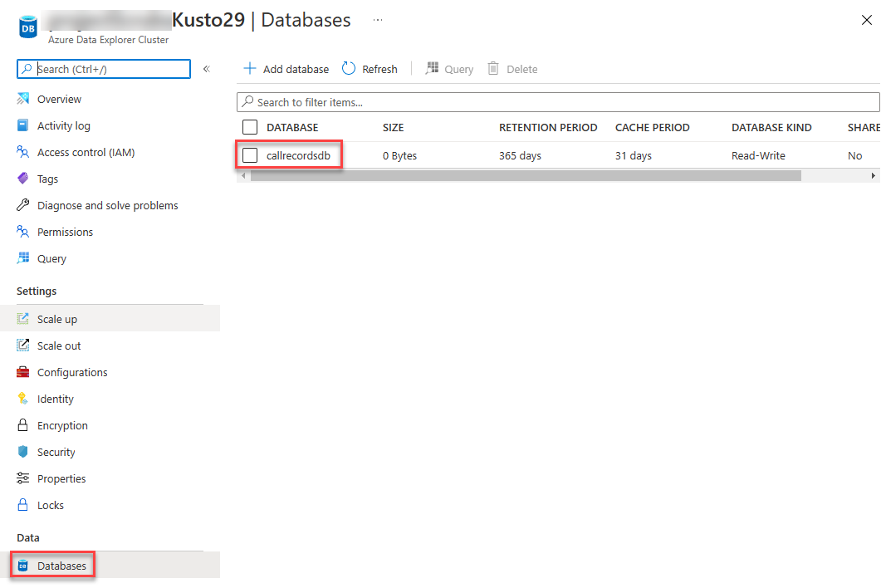Click the Azure Data Explorer cluster DB logo
This screenshot has width=886, height=588.
click(27, 27)
